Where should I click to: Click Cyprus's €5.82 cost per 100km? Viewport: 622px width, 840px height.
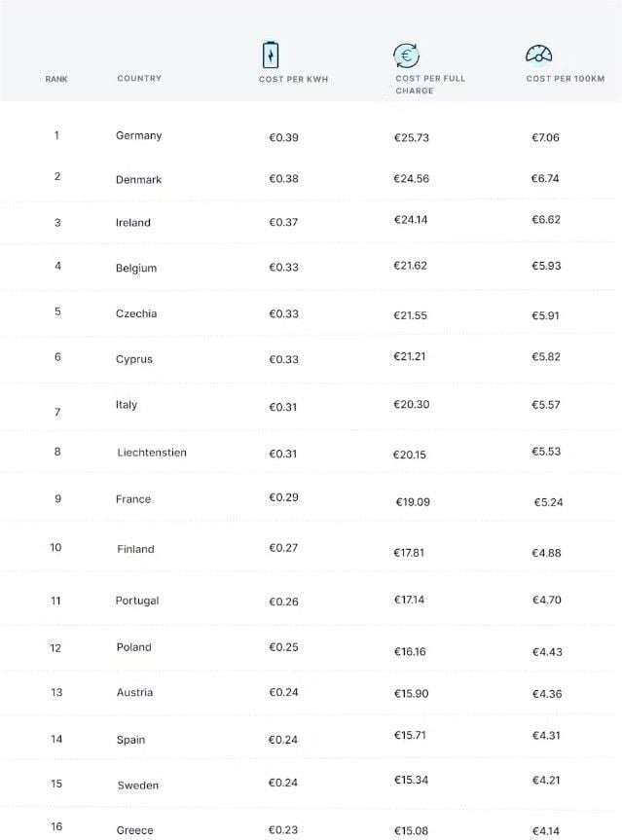pos(546,357)
